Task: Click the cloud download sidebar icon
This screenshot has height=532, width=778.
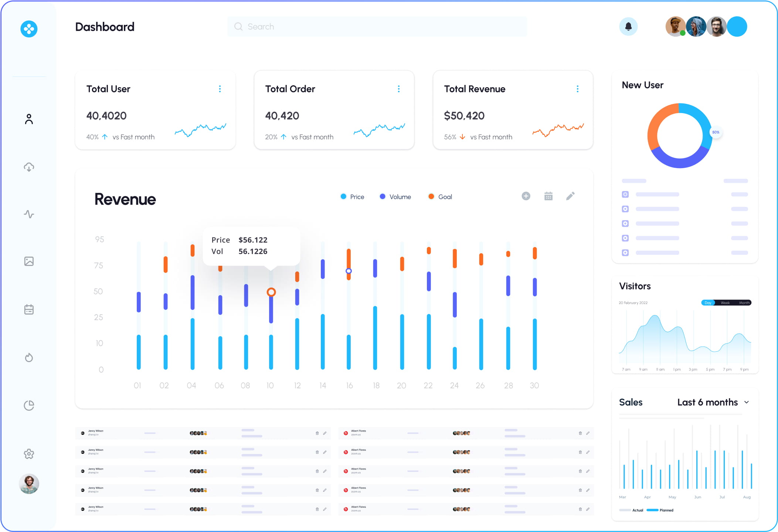Action: (29, 167)
